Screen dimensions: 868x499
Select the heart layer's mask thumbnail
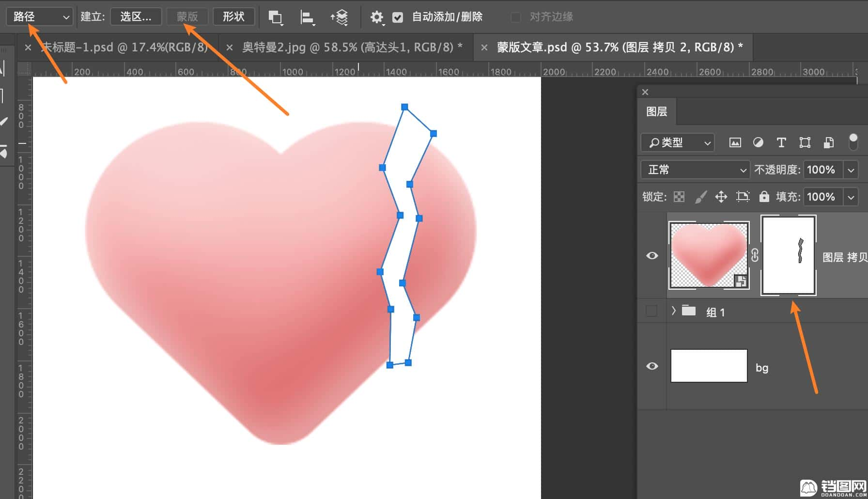click(789, 255)
